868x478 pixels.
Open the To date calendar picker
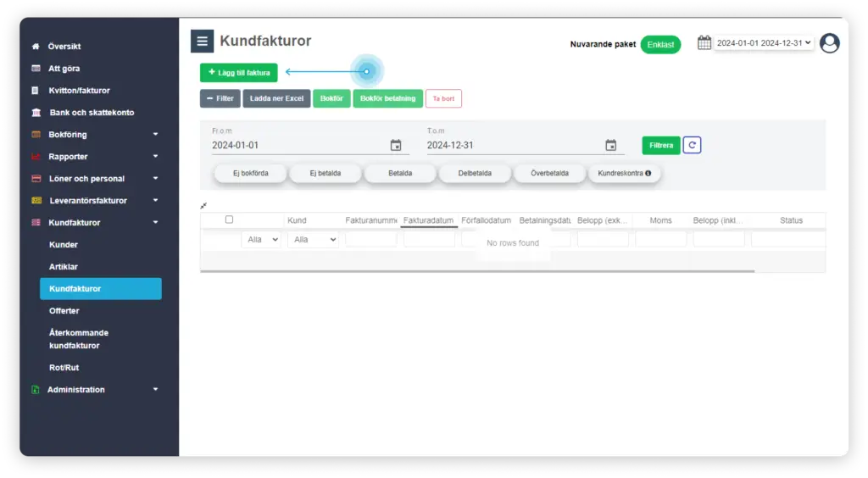coord(610,145)
